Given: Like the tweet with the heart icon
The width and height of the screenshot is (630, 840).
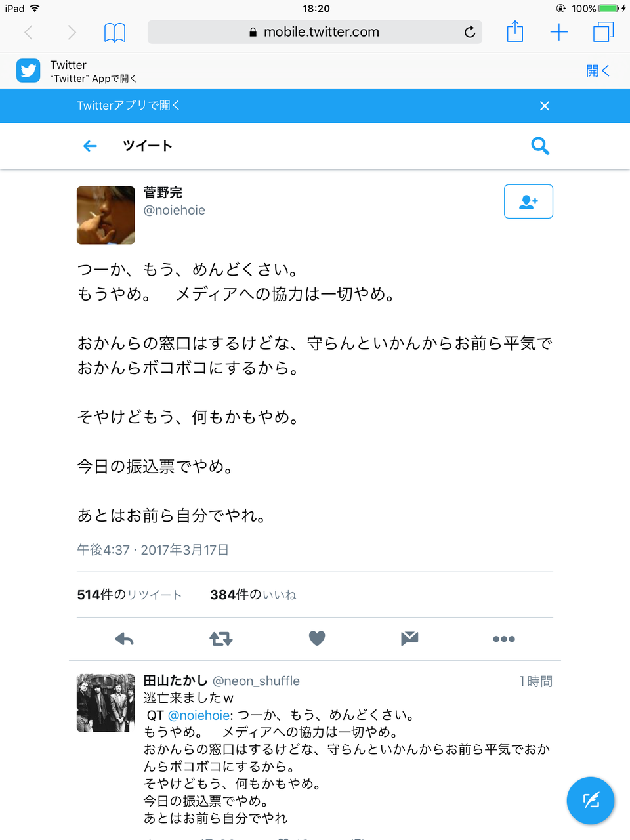Looking at the screenshot, I should (317, 638).
